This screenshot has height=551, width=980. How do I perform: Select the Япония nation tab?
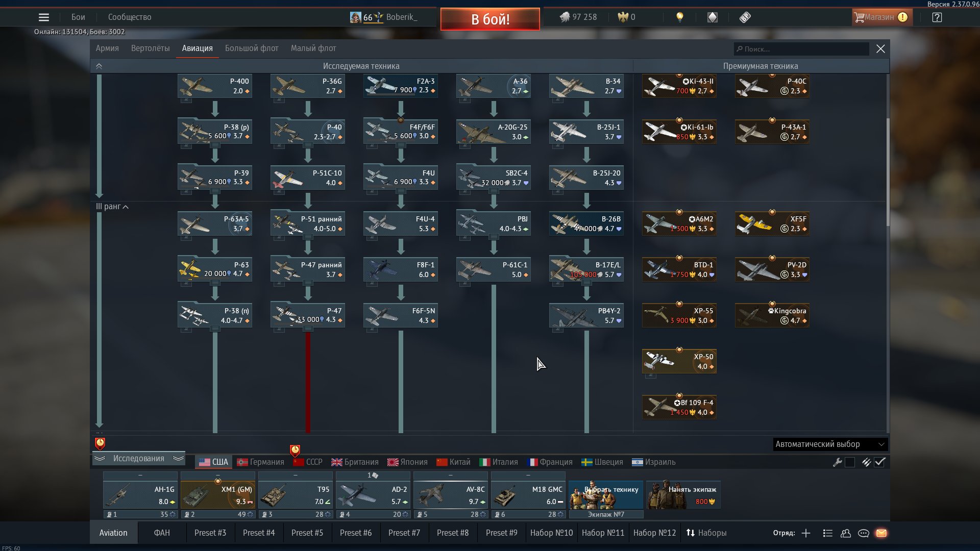pyautogui.click(x=407, y=462)
